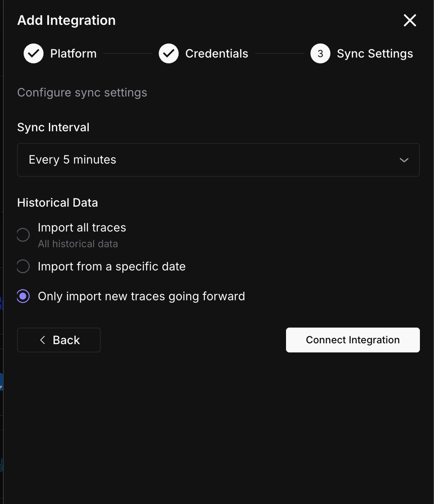Choose Import from a specific date
This screenshot has height=504, width=434.
tap(23, 266)
